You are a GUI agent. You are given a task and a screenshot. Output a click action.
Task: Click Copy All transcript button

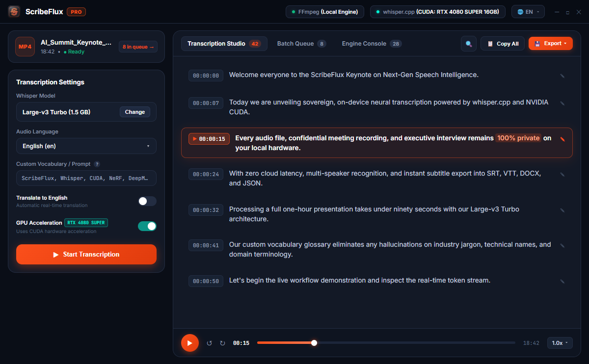coord(503,44)
